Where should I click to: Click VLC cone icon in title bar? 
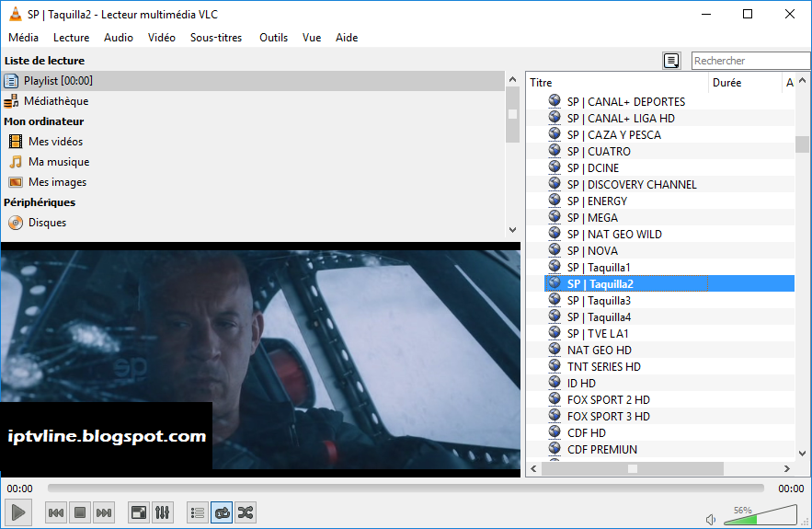16,14
